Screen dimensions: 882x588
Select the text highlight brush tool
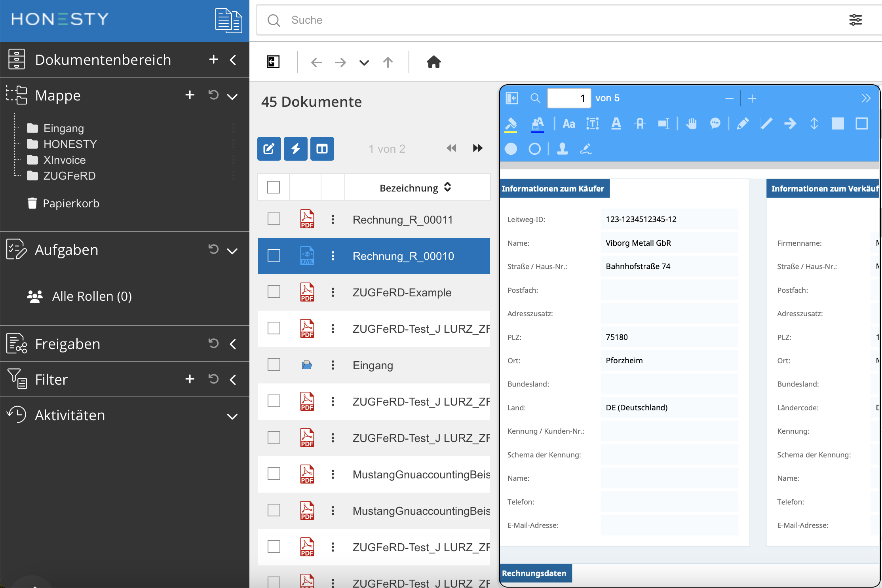(537, 124)
